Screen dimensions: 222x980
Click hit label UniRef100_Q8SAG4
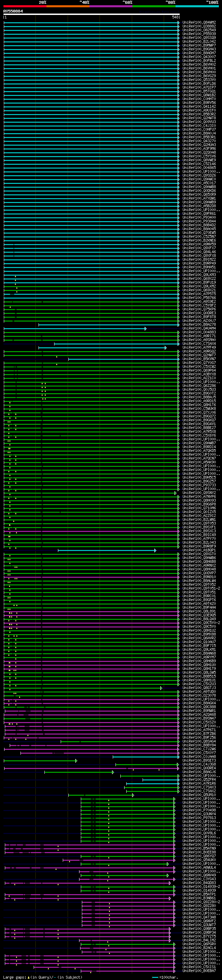coord(199,741)
